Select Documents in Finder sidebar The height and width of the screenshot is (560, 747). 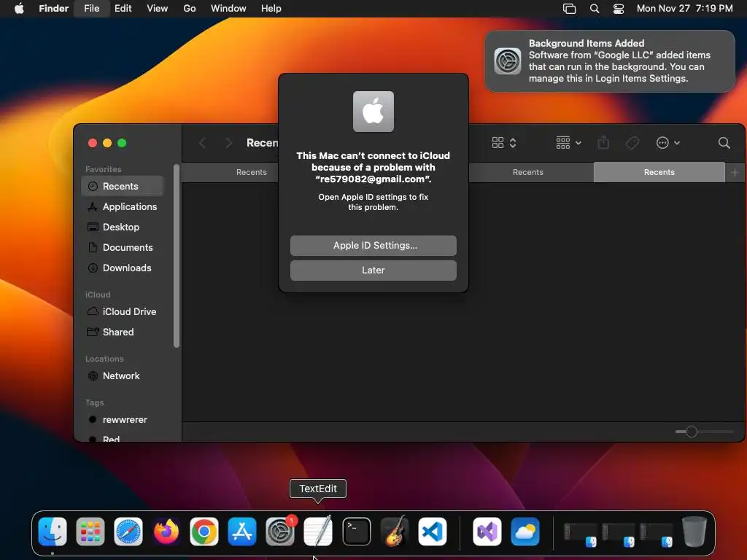pyautogui.click(x=123, y=248)
